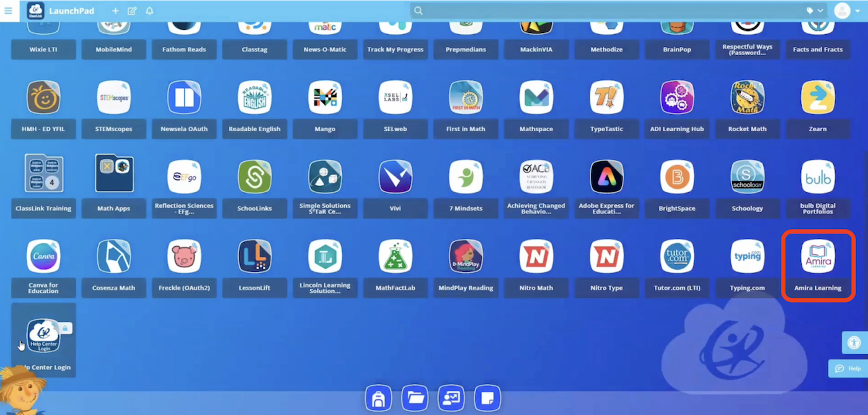
Task: Open the hamburger menu at top left
Action: [8, 11]
